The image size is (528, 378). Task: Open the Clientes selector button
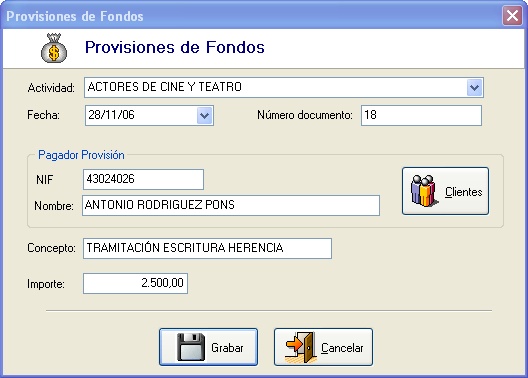click(x=445, y=191)
